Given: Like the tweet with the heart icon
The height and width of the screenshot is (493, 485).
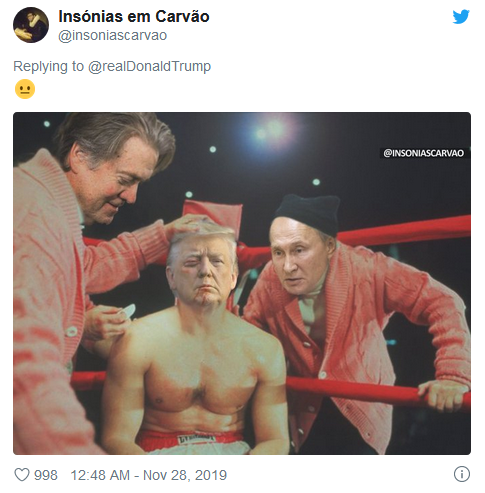Looking at the screenshot, I should point(22,475).
